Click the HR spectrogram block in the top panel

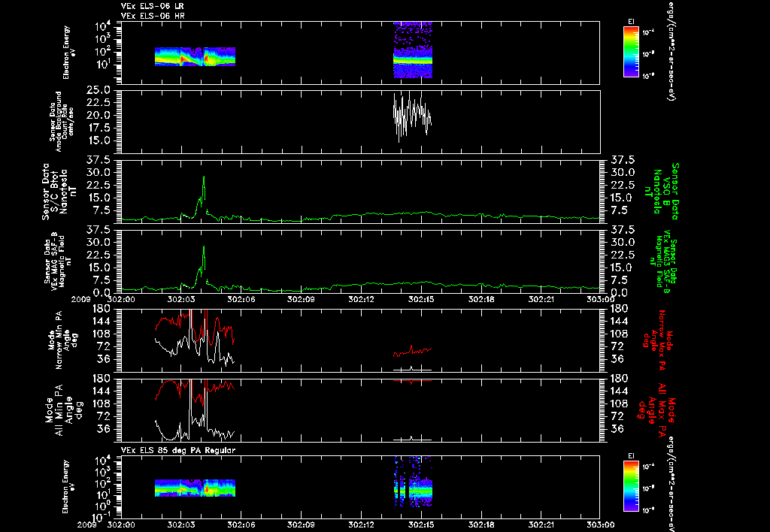click(413, 50)
